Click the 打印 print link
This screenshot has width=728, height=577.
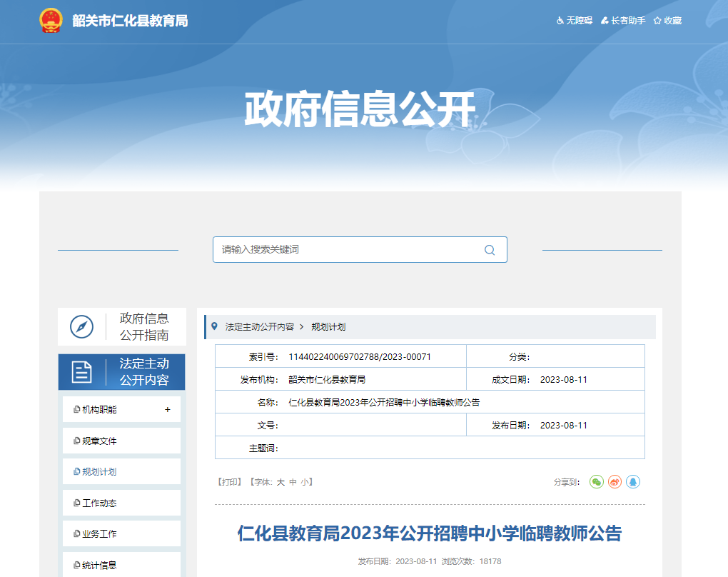[230, 482]
